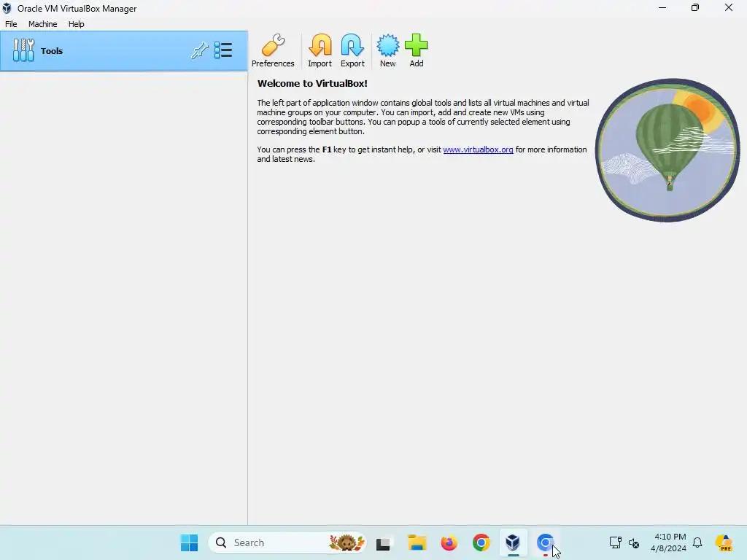
Task: Open the Preferences wrench tool
Action: point(273,50)
